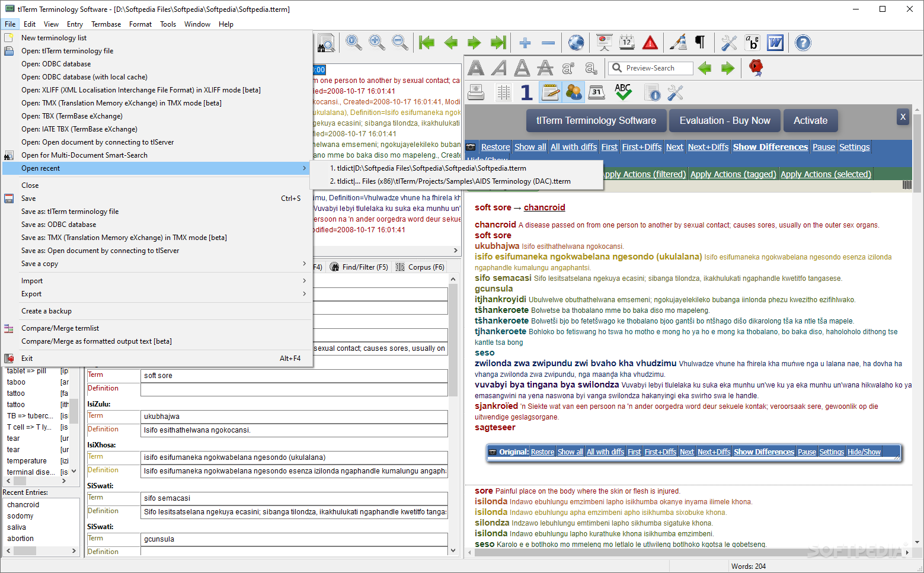
Task: Click the presentation board icon
Action: 604,43
